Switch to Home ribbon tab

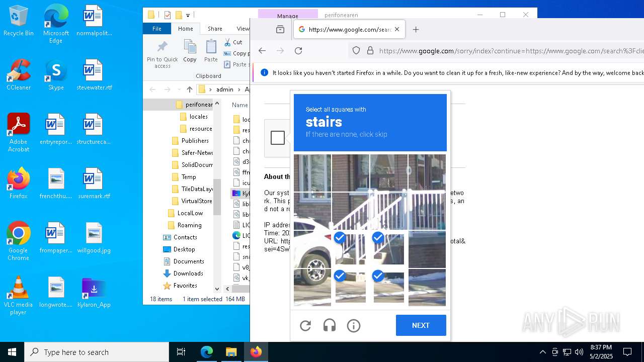coord(186,29)
